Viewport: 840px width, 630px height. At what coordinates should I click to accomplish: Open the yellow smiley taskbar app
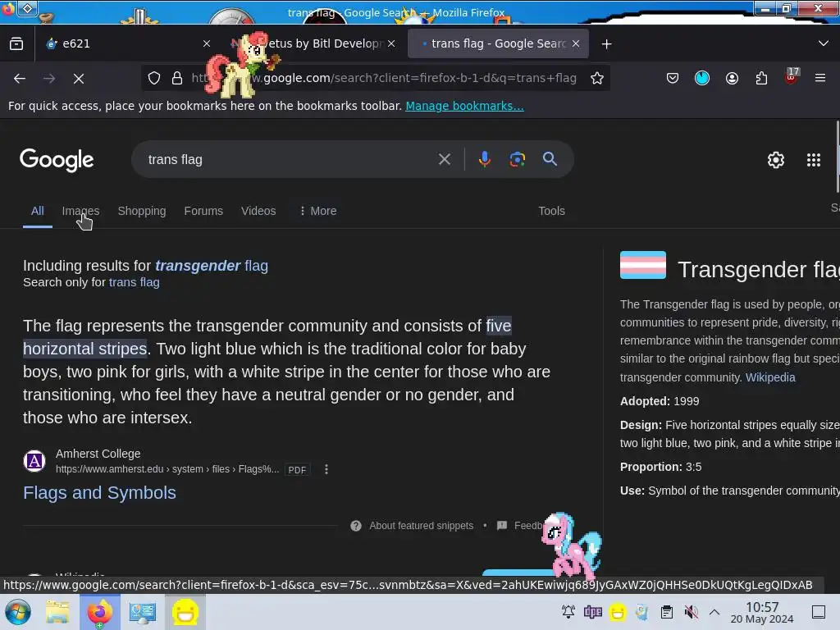[x=185, y=612]
